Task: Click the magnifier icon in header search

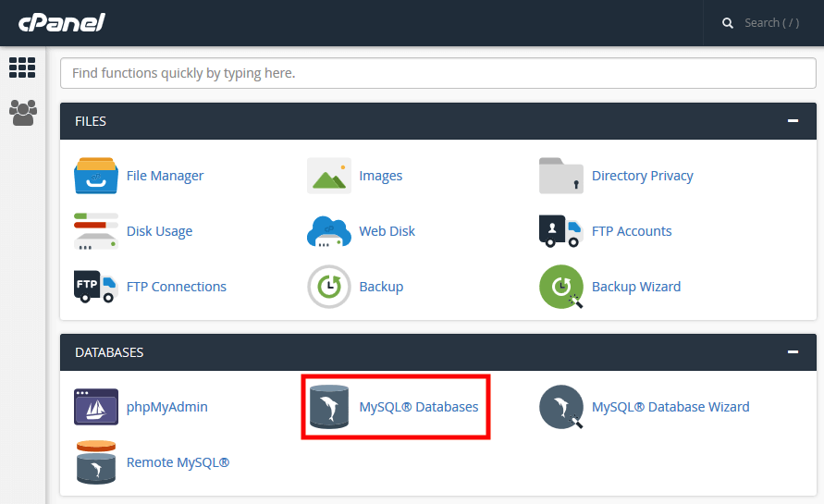Action: point(727,23)
